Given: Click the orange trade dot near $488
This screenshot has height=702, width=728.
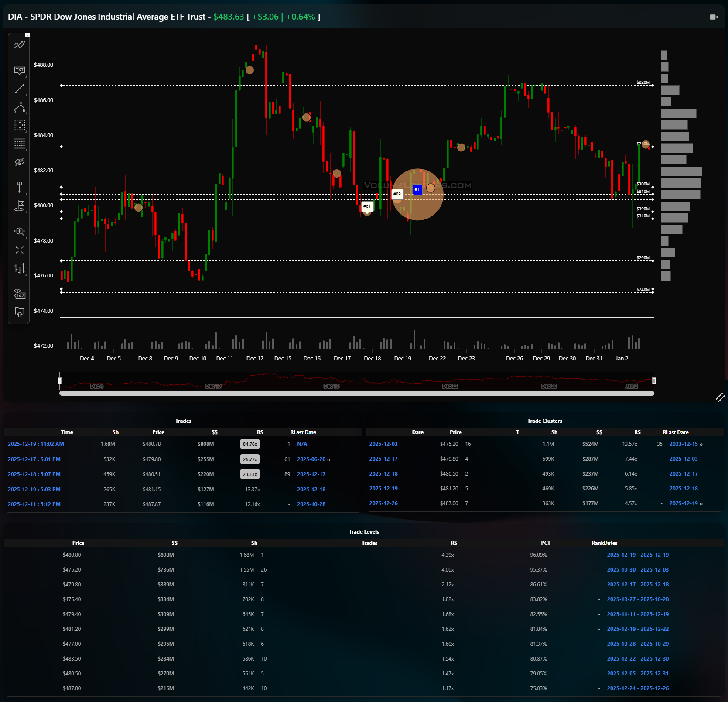Looking at the screenshot, I should (x=250, y=70).
